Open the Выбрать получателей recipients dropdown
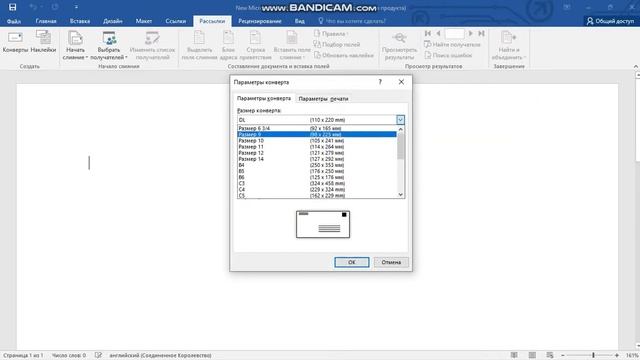This screenshot has height=360, width=640. pos(109,46)
